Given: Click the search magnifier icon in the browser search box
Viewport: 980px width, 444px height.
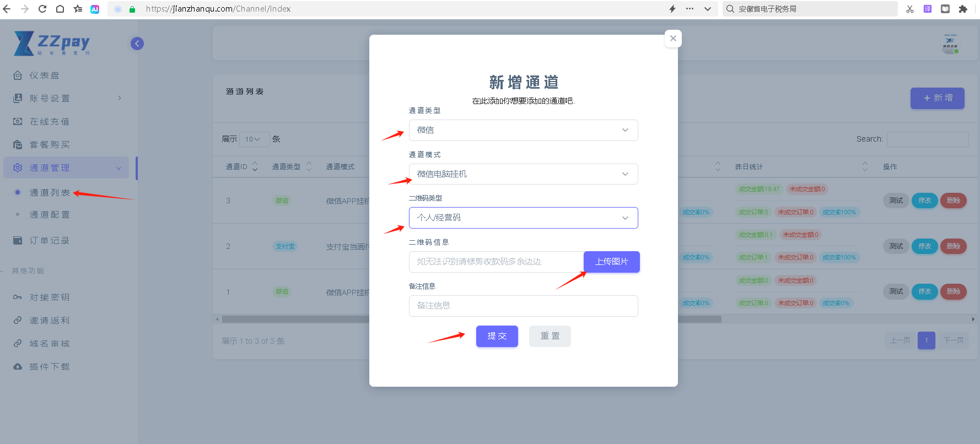Looking at the screenshot, I should click(730, 9).
